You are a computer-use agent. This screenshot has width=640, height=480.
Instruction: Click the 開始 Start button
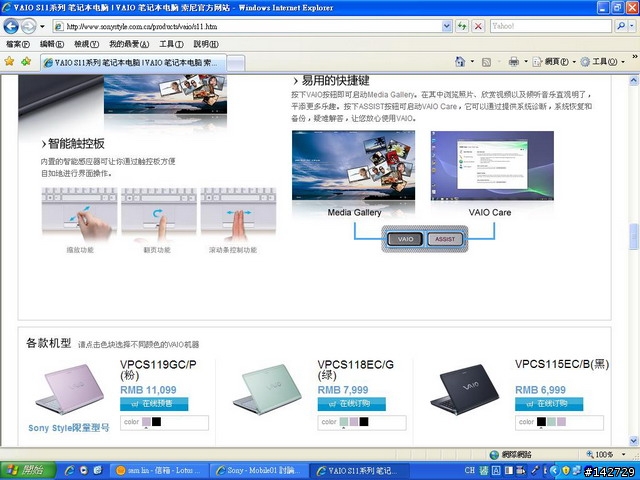(x=27, y=470)
